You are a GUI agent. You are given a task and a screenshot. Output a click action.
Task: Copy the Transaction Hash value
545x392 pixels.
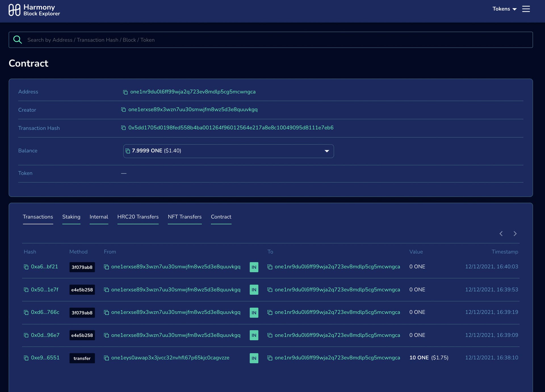click(x=123, y=128)
